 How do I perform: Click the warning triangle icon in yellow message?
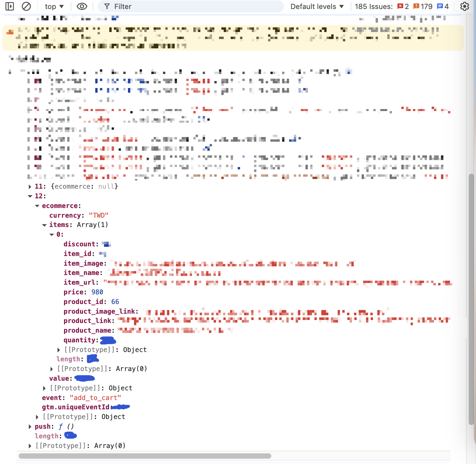[x=10, y=32]
